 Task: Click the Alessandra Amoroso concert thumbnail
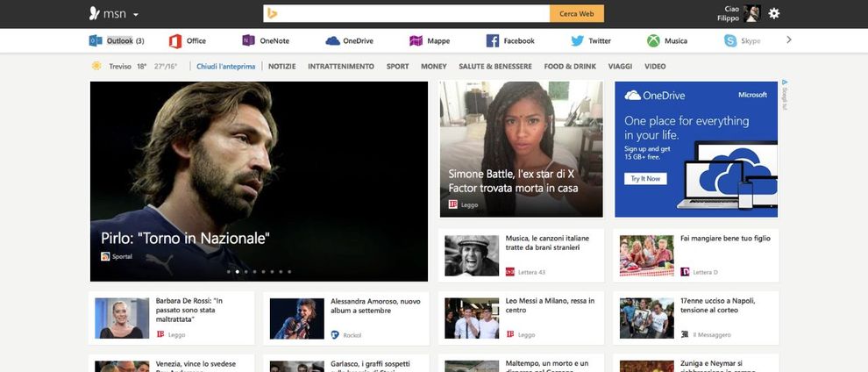click(x=296, y=318)
